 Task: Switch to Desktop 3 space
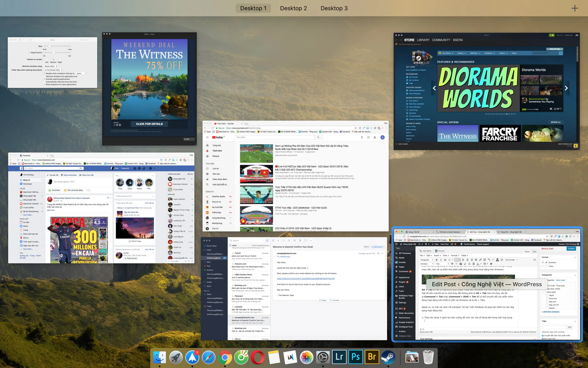[x=334, y=8]
